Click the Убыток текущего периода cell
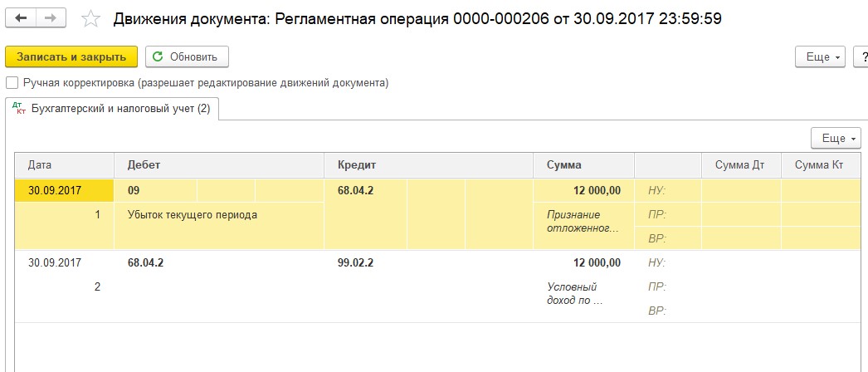The image size is (868, 372). tap(193, 215)
